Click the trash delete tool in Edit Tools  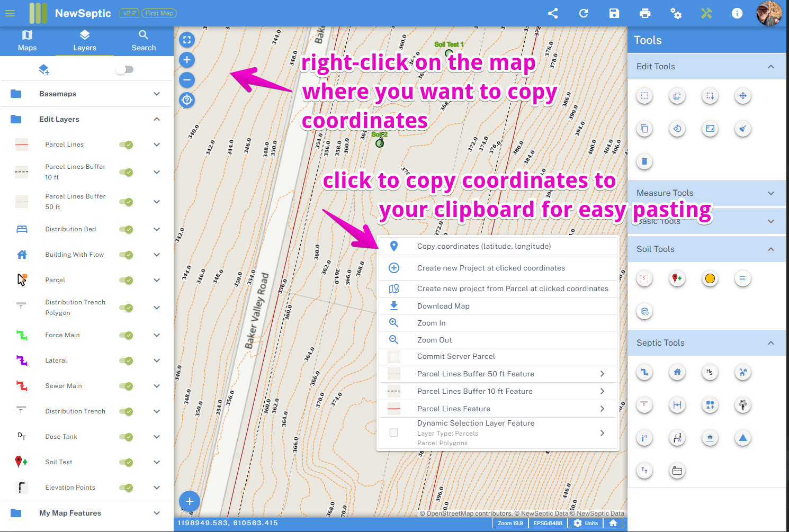[644, 161]
